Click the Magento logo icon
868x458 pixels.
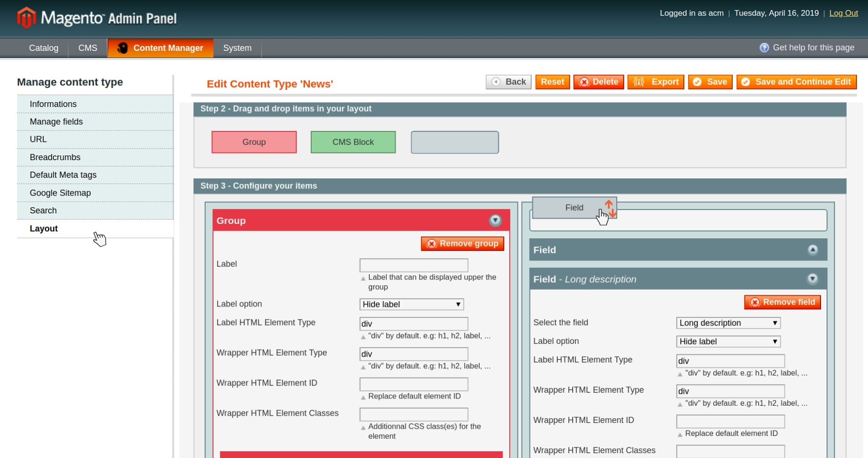(26, 18)
